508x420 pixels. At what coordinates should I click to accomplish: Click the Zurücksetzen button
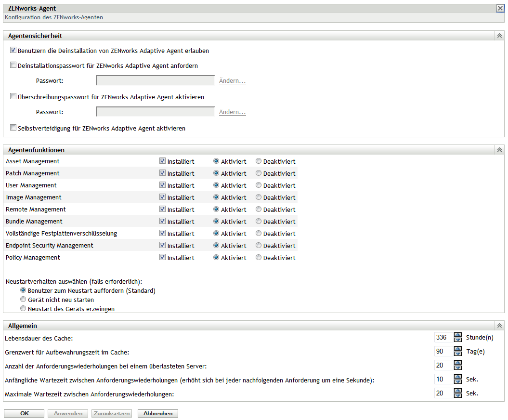(x=111, y=413)
